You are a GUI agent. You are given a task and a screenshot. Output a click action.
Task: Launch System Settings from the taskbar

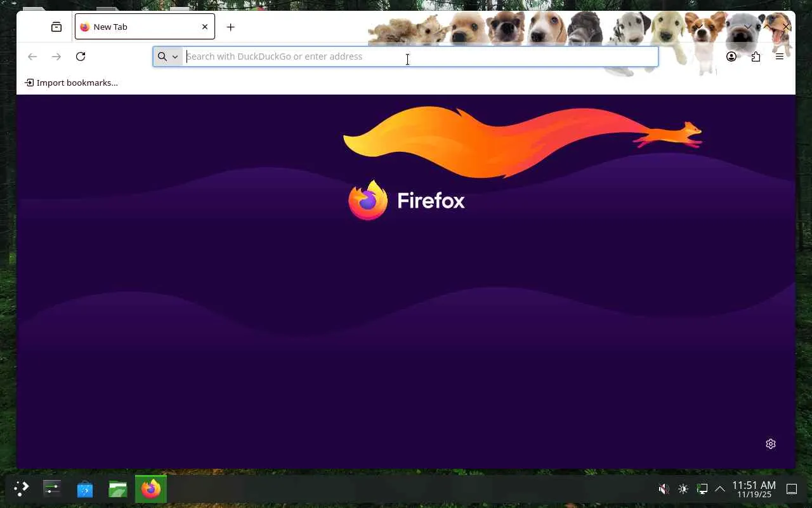[52, 489]
